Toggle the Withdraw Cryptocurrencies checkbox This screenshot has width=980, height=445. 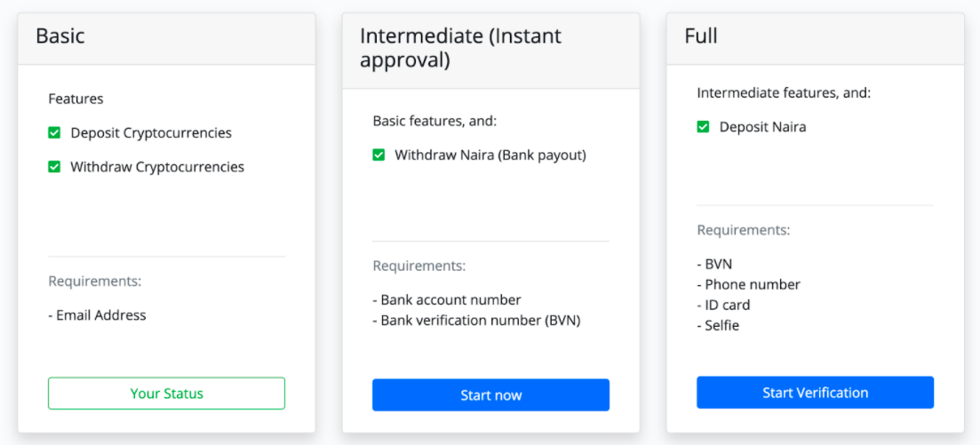[x=54, y=167]
